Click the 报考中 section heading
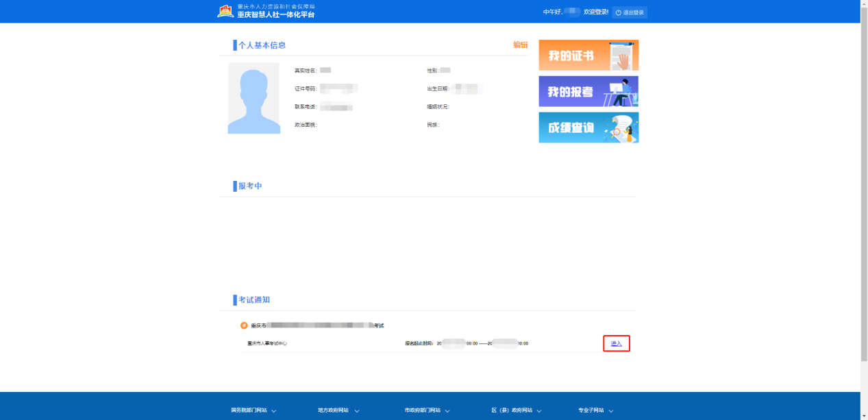Screen dimensions: 868x420 250,186
